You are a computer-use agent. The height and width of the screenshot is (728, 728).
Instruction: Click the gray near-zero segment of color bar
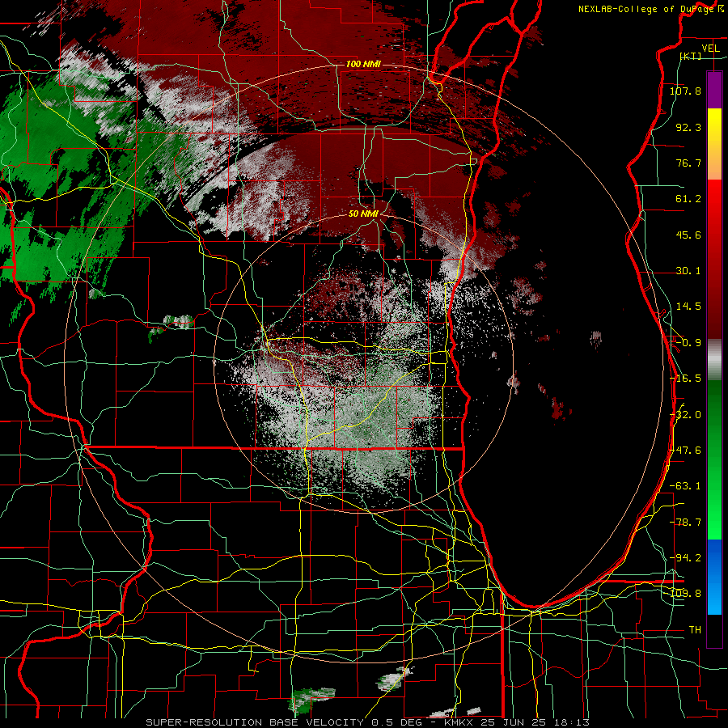(x=714, y=360)
